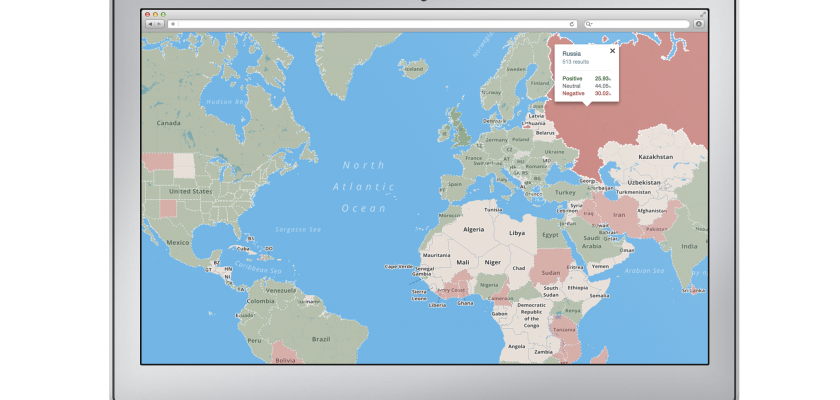Select Kazakhstan on the map
This screenshot has width=840, height=400.
(656, 157)
